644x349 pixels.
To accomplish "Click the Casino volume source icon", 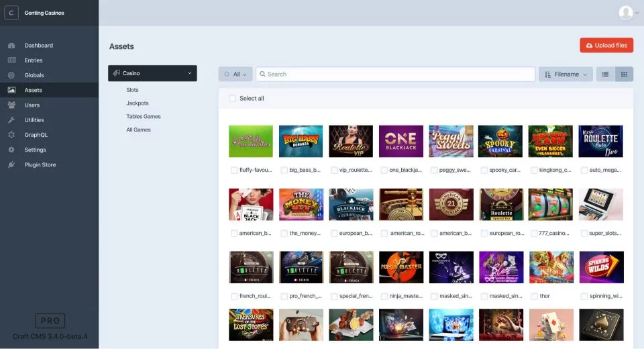I will pyautogui.click(x=117, y=72).
